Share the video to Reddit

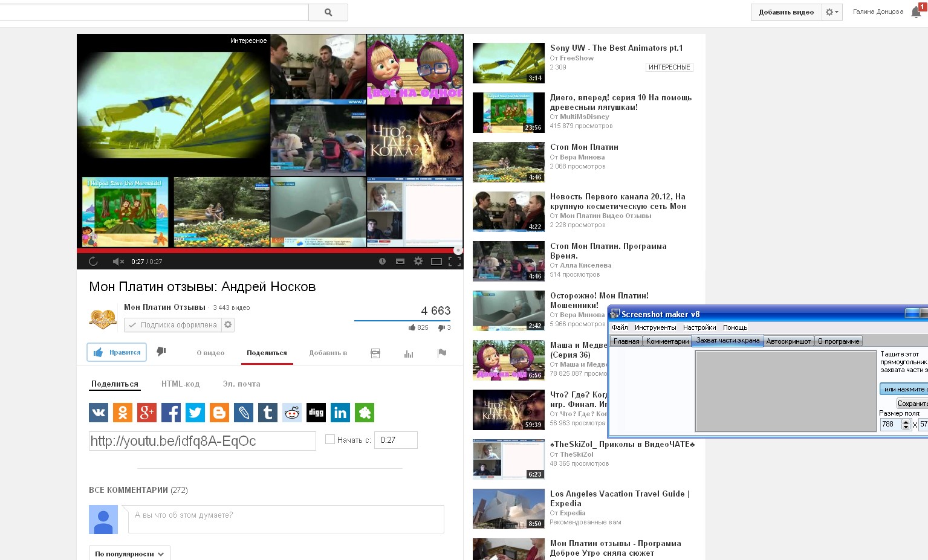[x=292, y=413]
